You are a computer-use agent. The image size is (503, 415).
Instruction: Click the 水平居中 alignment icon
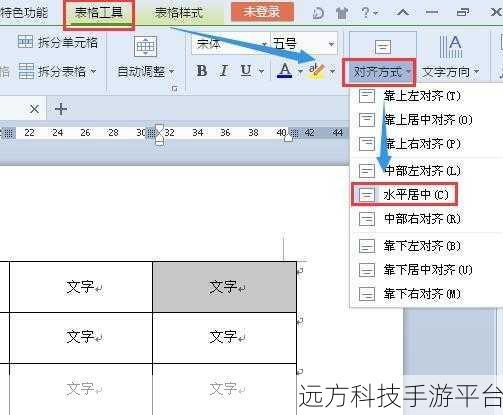(x=367, y=194)
